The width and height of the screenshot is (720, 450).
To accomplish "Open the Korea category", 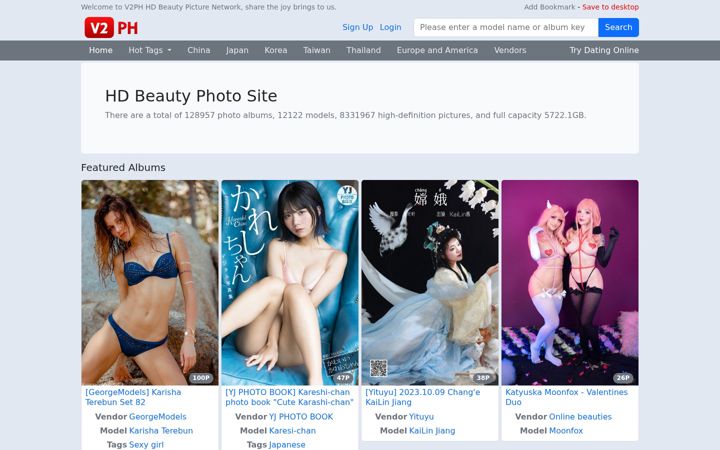I will (x=276, y=50).
